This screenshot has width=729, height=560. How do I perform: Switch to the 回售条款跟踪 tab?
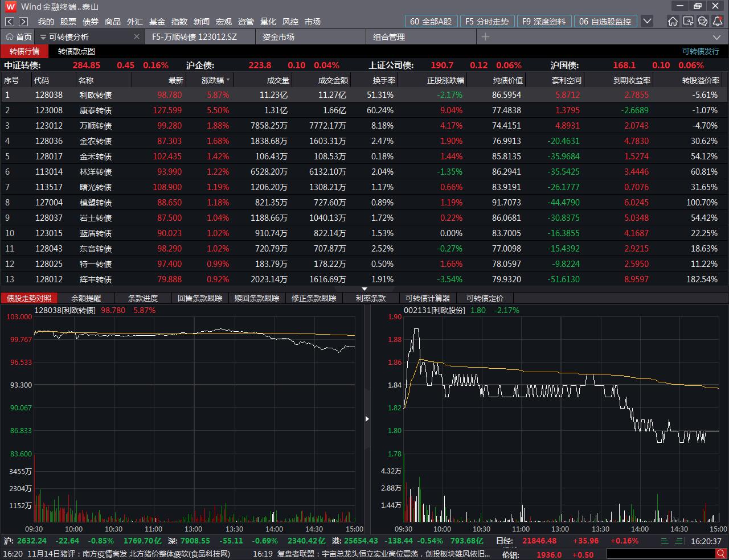pyautogui.click(x=200, y=298)
